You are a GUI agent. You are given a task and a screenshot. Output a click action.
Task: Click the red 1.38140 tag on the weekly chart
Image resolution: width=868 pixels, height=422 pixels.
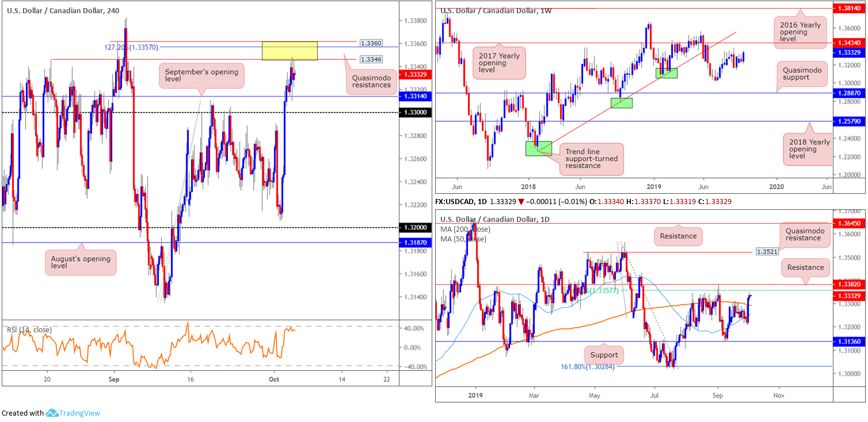pyautogui.click(x=850, y=9)
